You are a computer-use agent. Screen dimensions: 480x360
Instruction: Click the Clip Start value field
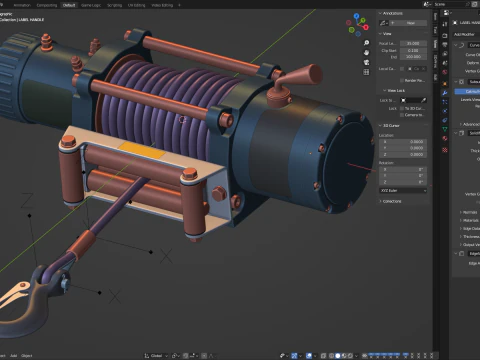413,50
